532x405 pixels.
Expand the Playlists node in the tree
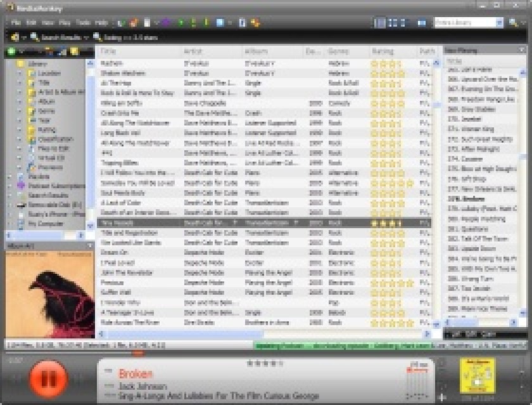[10, 177]
